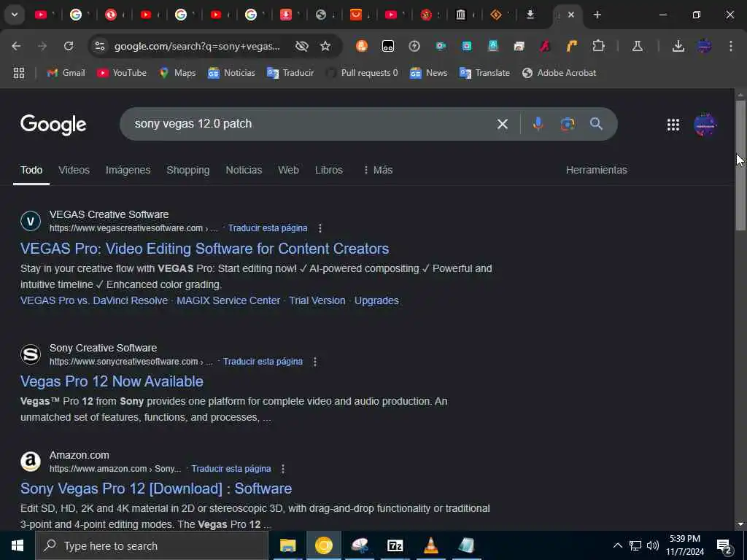Screen dimensions: 747x560
Task: Bookmark this page with star icon
Action: point(325,46)
